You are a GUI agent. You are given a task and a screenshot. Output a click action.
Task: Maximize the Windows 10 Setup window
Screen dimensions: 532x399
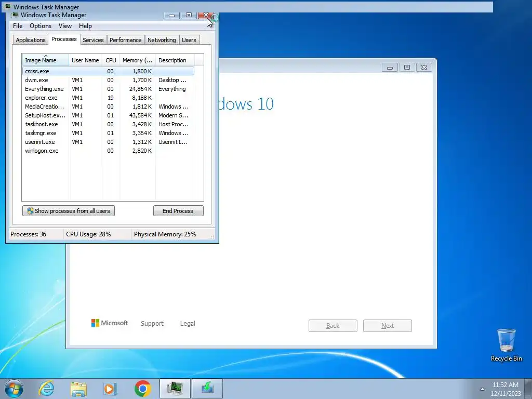(x=407, y=68)
